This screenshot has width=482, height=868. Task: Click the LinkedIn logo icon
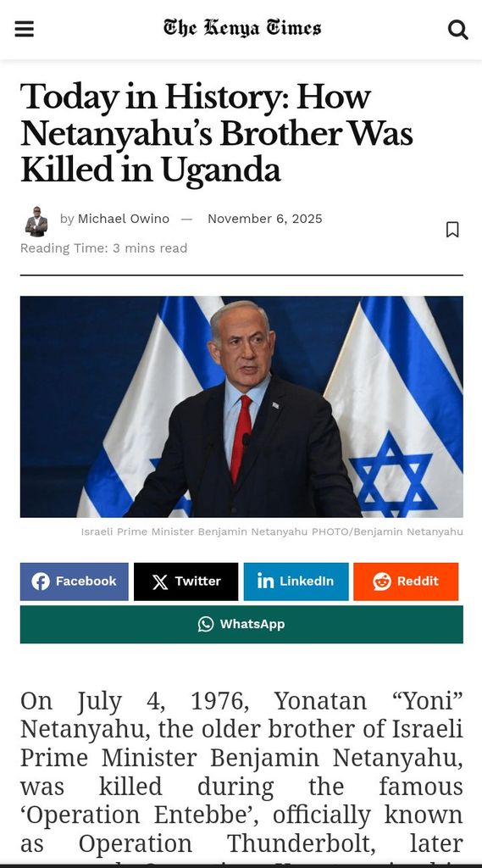pos(266,581)
